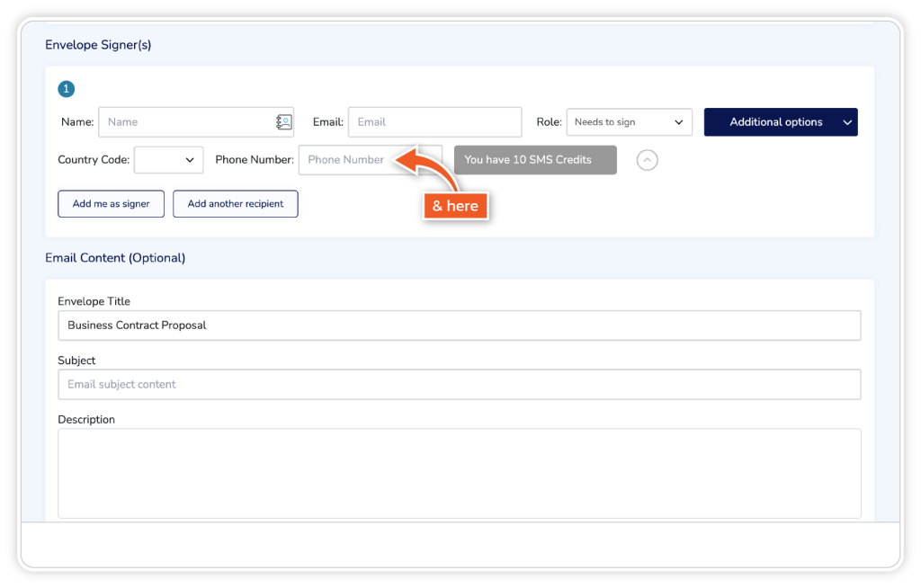Click inside the Description text area
This screenshot has width=921, height=588.
459,473
